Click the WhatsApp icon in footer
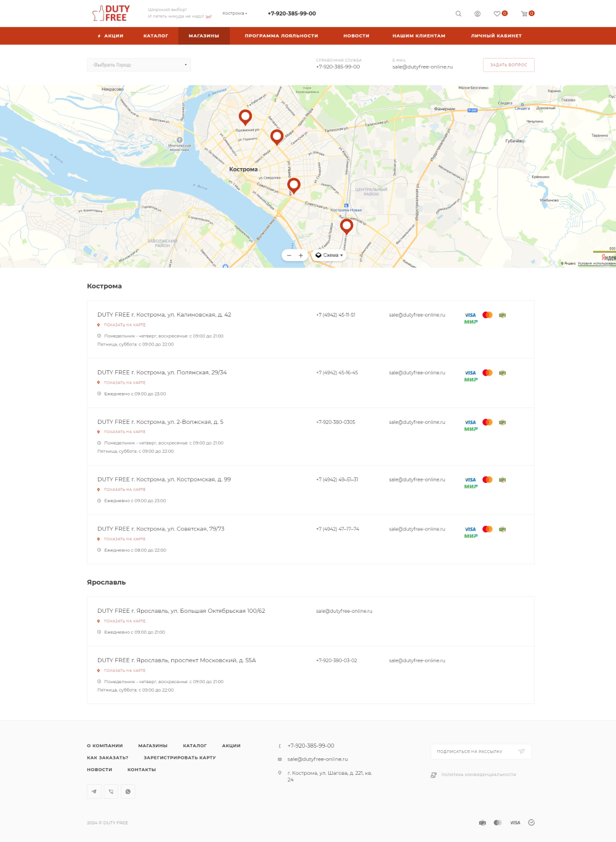Image resolution: width=616 pixels, height=842 pixels. coord(128,791)
